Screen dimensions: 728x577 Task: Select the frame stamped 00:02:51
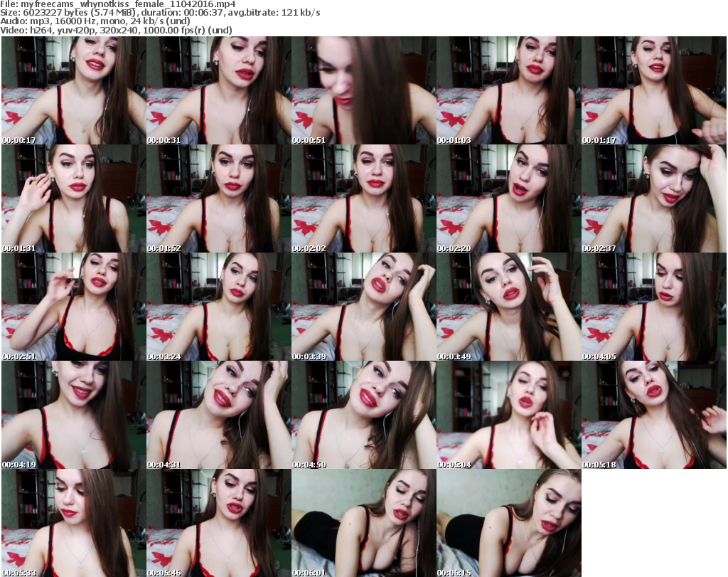74,307
